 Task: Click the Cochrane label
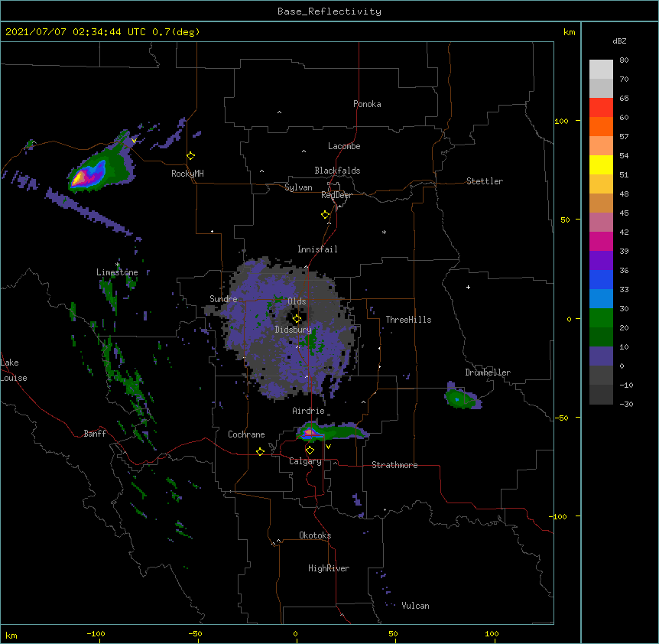(246, 434)
